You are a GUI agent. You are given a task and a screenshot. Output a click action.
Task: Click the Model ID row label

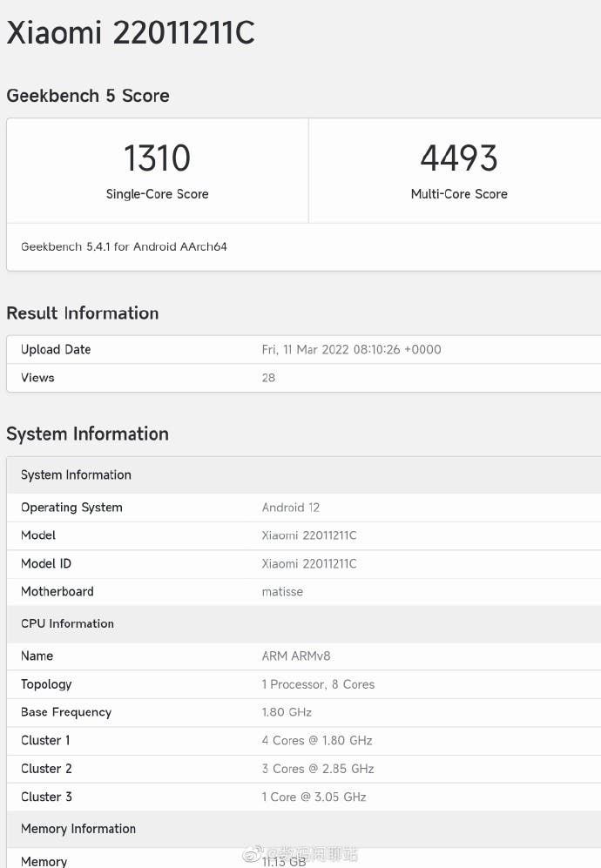[46, 564]
